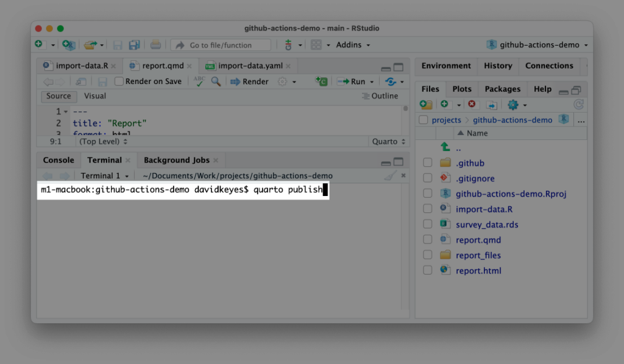Click the New Blank File plus icon

[x=444, y=104]
